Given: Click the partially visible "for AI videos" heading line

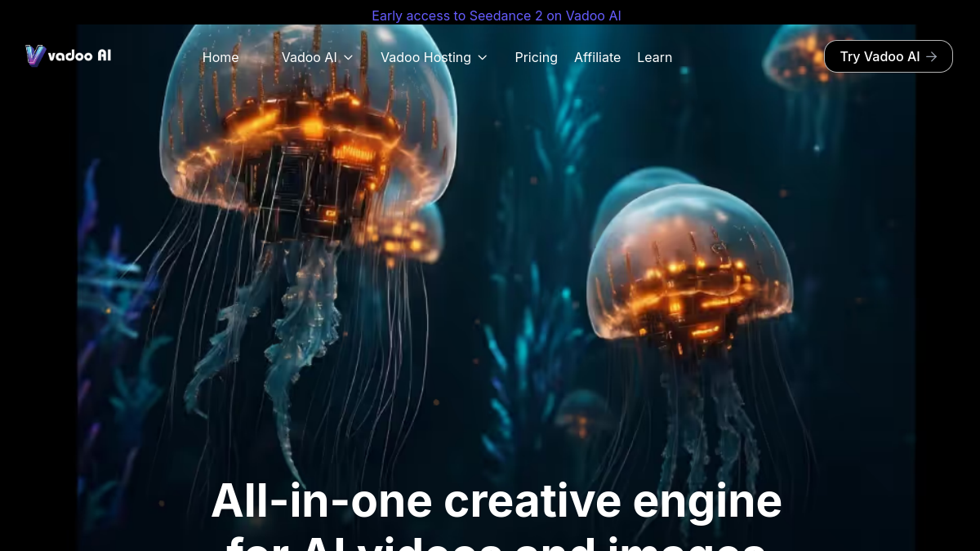Looking at the screenshot, I should click(x=497, y=542).
